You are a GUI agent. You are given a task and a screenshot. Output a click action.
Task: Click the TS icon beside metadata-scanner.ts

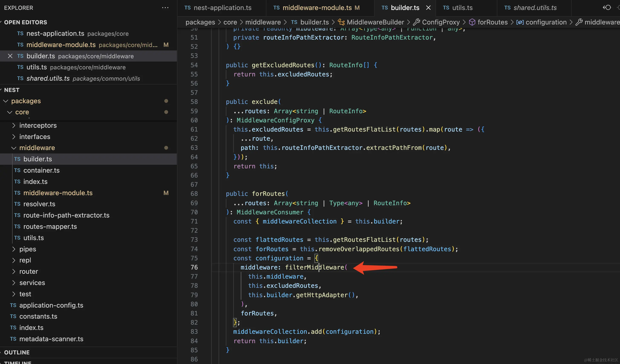[13, 339]
